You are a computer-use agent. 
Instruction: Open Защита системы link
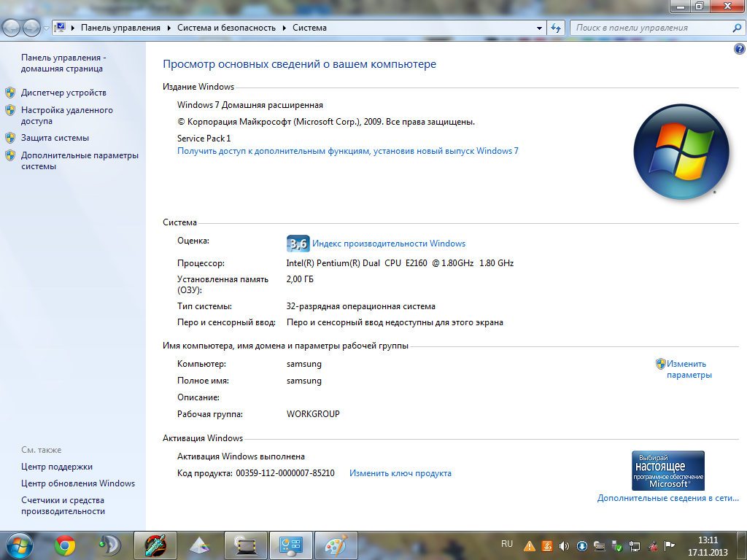pyautogui.click(x=55, y=138)
